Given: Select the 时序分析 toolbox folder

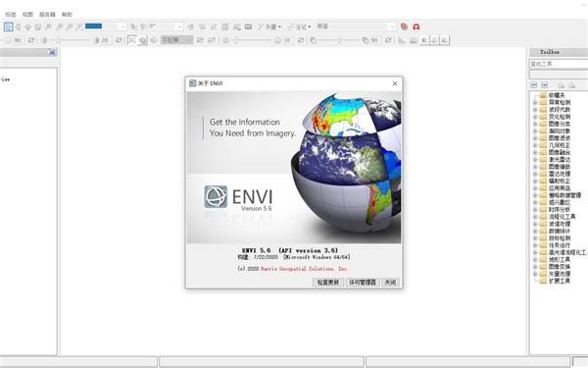Looking at the screenshot, I should (560, 210).
